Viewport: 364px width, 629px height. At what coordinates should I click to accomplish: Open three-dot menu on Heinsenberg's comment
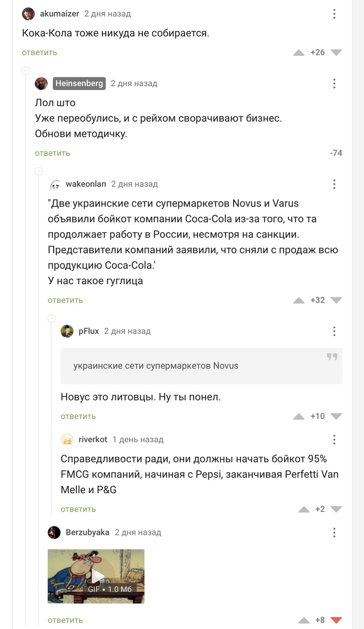click(334, 83)
